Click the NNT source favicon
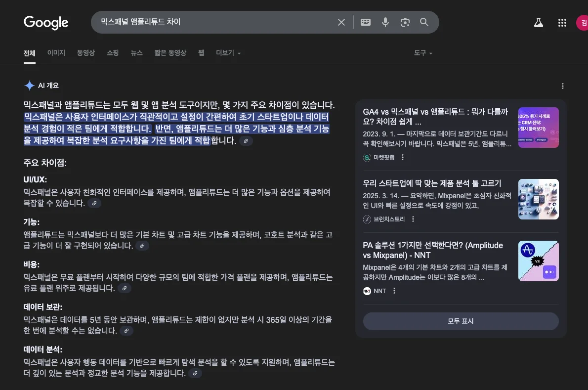 (x=367, y=291)
